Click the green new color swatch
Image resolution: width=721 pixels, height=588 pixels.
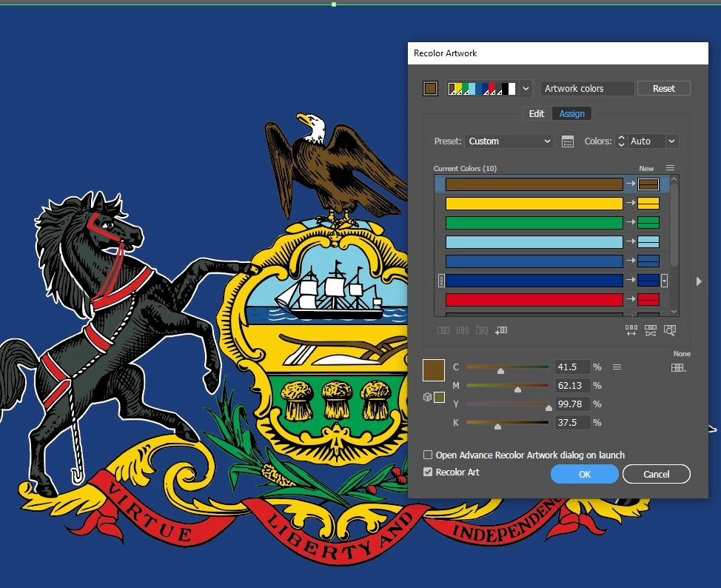coord(648,223)
